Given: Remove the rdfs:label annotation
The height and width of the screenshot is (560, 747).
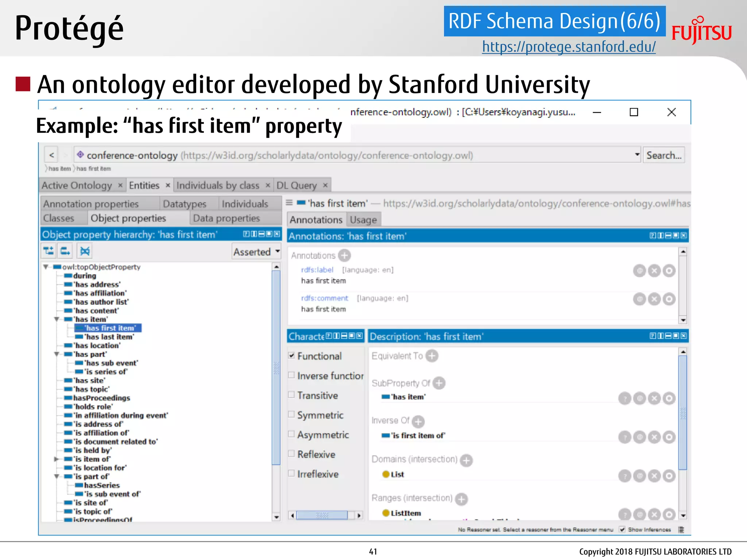Looking at the screenshot, I should pos(654,271).
